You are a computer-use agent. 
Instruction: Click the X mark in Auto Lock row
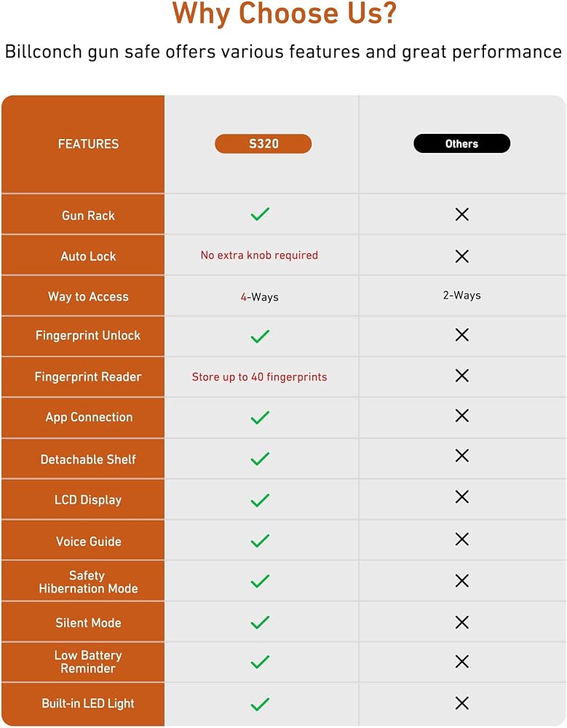462,256
